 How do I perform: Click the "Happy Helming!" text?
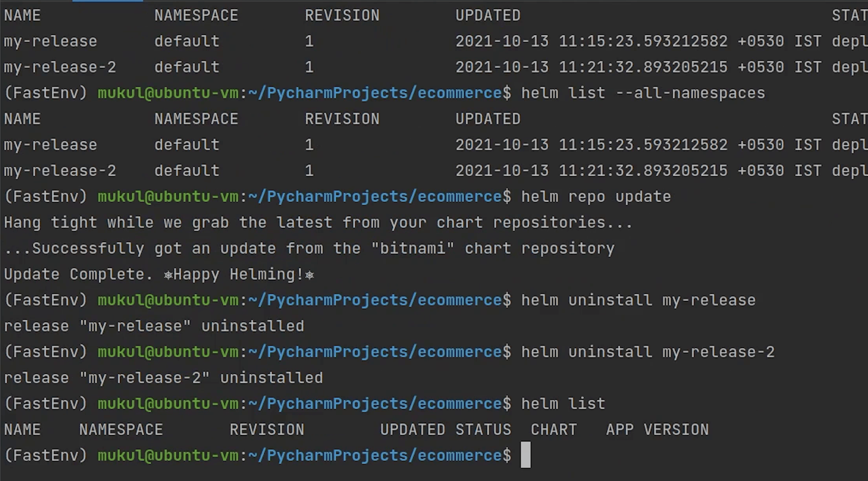238,274
